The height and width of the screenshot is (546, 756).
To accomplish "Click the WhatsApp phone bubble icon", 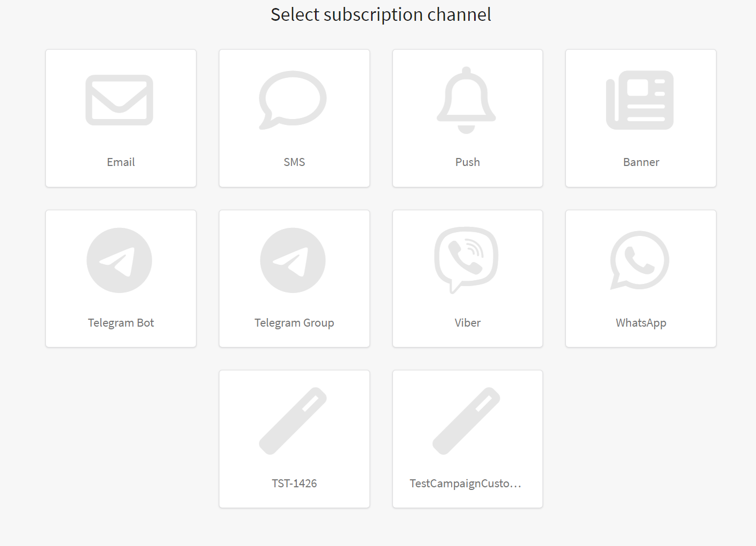I will tap(640, 260).
